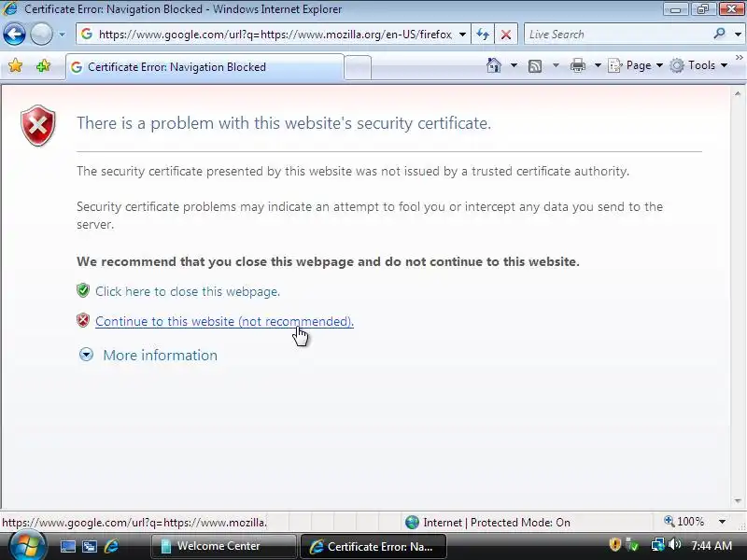Viewport: 747px width, 560px height.
Task: Click the Add to Favorites icon
Action: pos(43,65)
